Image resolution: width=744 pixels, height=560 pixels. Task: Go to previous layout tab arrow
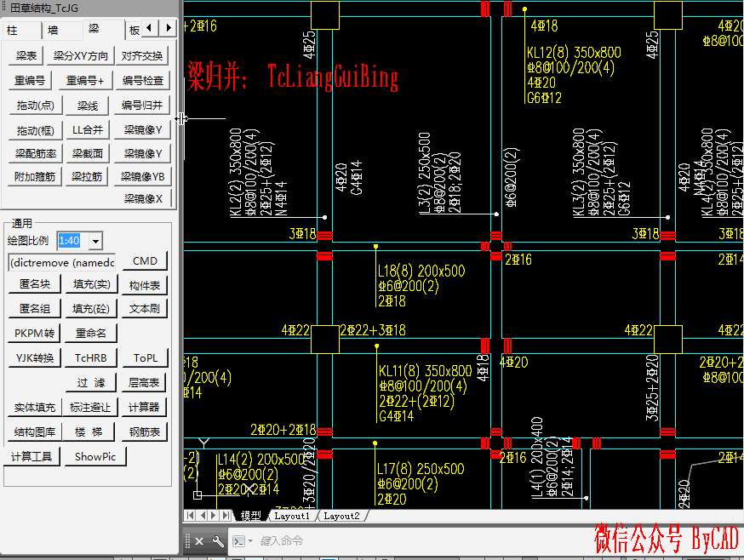tap(203, 516)
